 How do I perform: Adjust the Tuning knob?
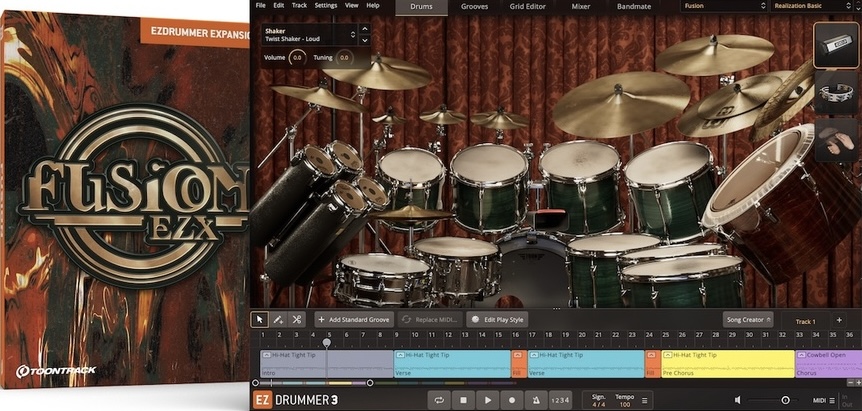(x=345, y=58)
